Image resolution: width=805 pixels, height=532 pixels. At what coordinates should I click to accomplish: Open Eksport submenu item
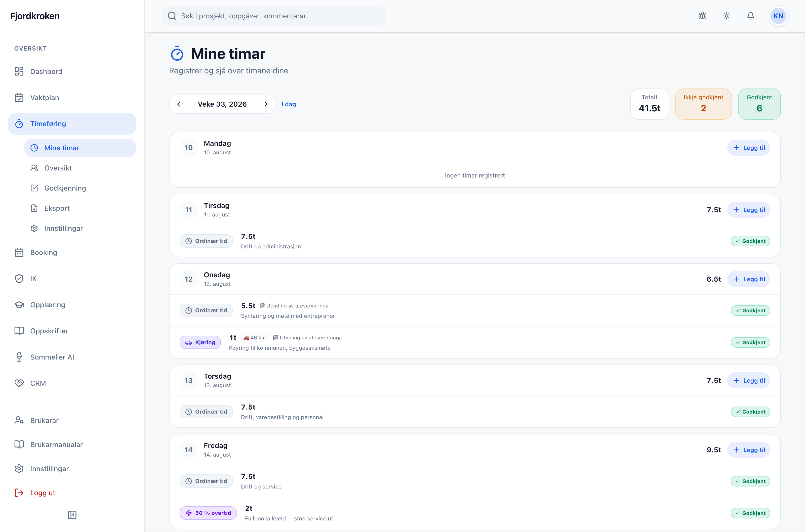(x=80, y=208)
